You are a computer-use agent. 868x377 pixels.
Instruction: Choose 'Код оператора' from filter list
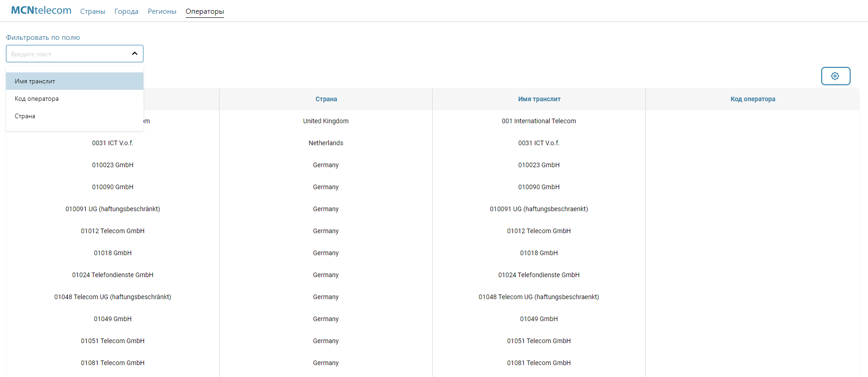click(37, 98)
